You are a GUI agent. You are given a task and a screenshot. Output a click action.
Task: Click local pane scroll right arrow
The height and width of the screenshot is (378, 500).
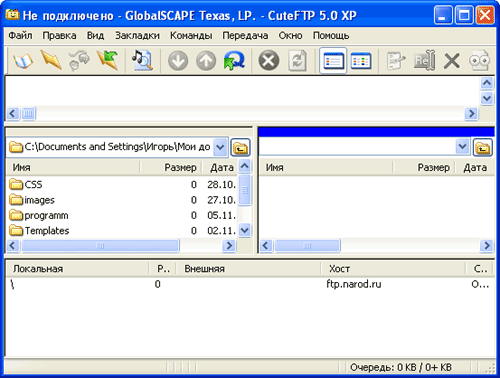(229, 246)
